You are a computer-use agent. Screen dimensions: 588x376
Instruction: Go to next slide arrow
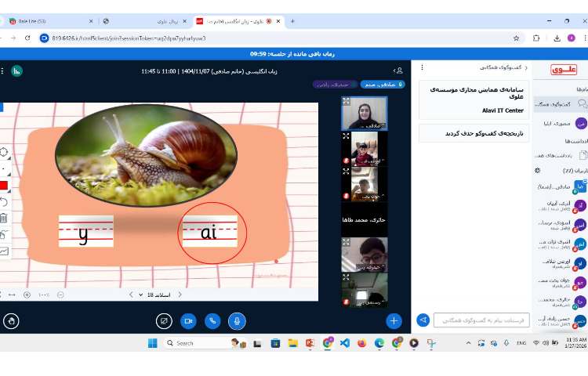click(x=131, y=295)
